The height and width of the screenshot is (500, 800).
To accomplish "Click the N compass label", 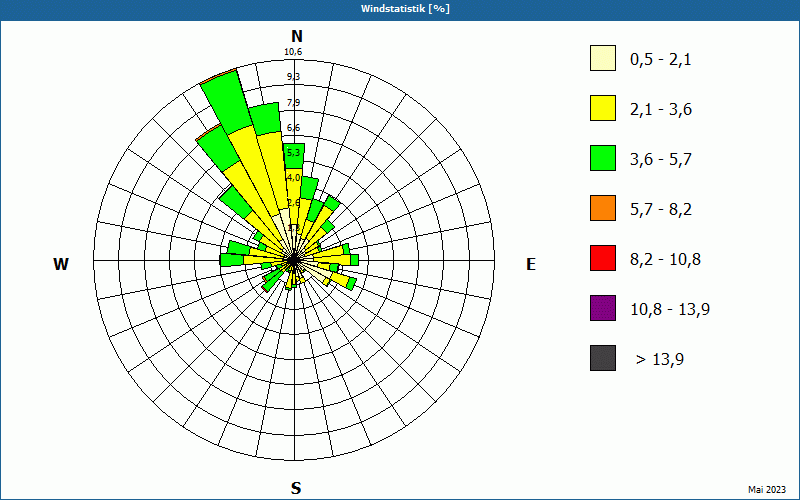I will tap(297, 36).
